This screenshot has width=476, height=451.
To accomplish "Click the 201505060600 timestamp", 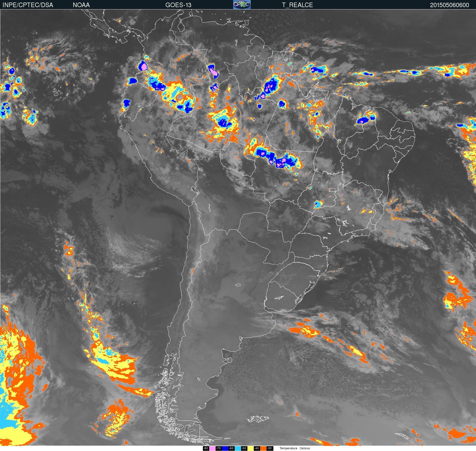I will pyautogui.click(x=450, y=5).
